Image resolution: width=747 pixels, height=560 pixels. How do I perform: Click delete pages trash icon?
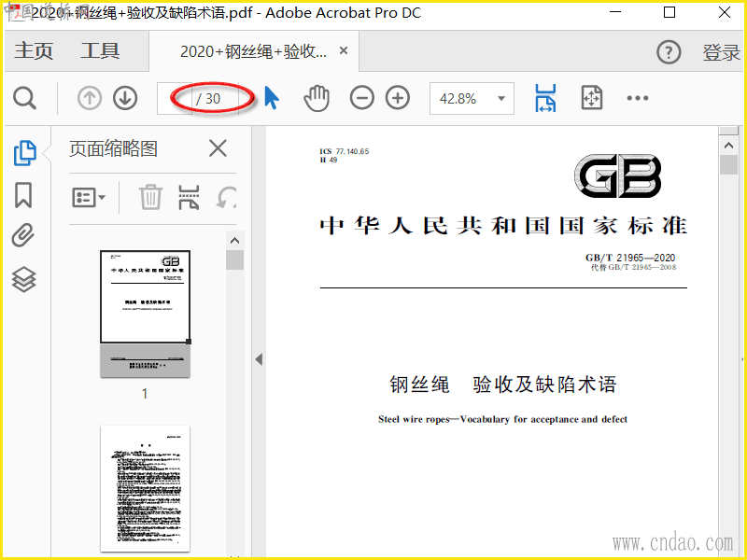tap(150, 197)
